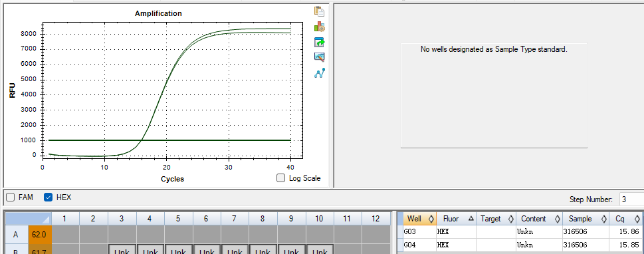Click the horizontal threshold line on the chart
The width and height of the screenshot is (644, 254).
pyautogui.click(x=169, y=140)
